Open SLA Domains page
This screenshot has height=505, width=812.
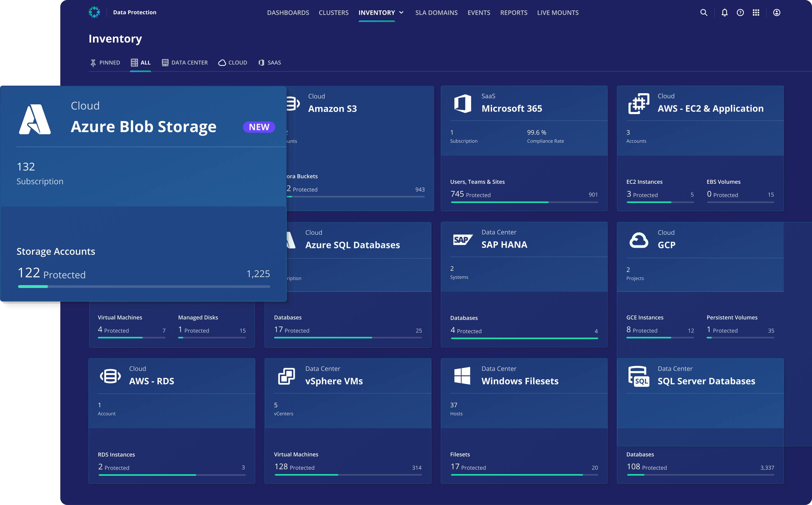tap(437, 13)
